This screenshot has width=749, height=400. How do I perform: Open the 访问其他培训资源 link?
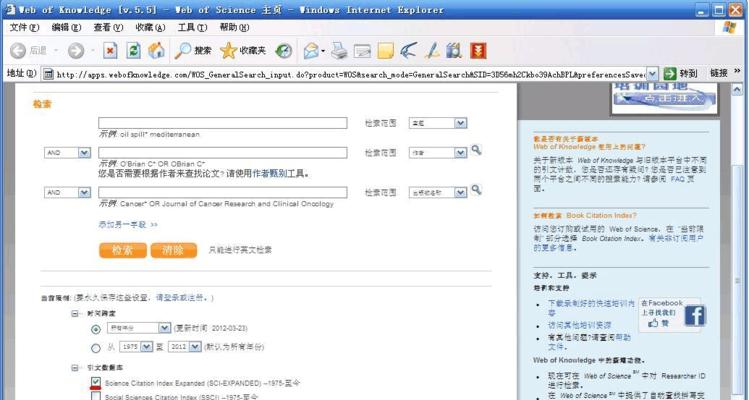click(579, 325)
